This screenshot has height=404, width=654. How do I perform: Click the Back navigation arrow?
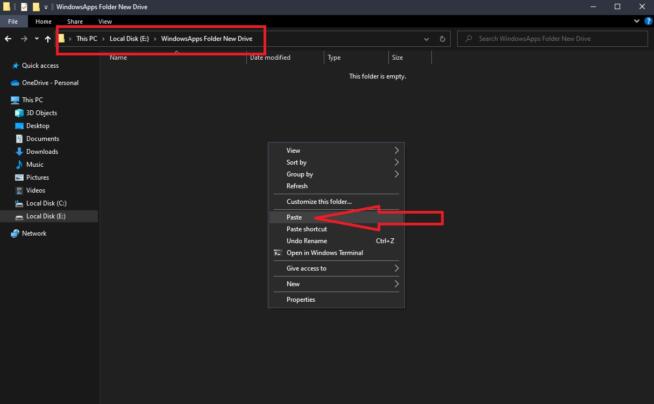pos(8,39)
